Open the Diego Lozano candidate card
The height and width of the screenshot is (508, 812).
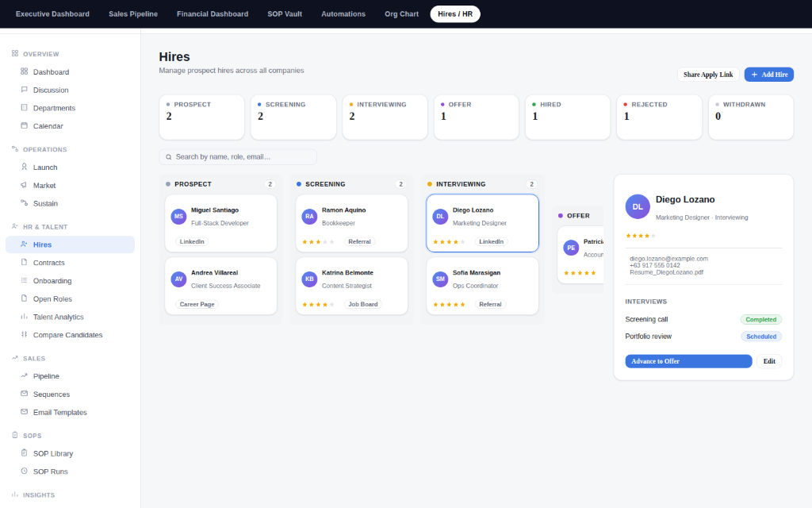coord(482,223)
